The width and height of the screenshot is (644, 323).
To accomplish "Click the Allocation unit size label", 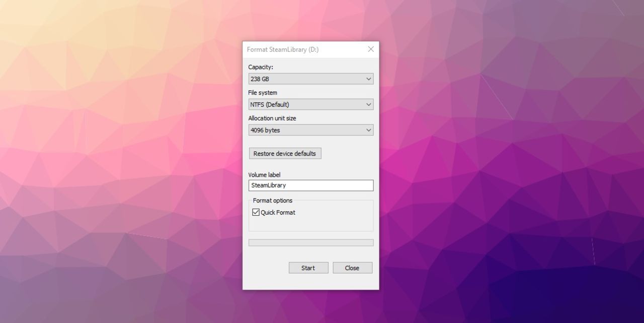I will coord(272,118).
